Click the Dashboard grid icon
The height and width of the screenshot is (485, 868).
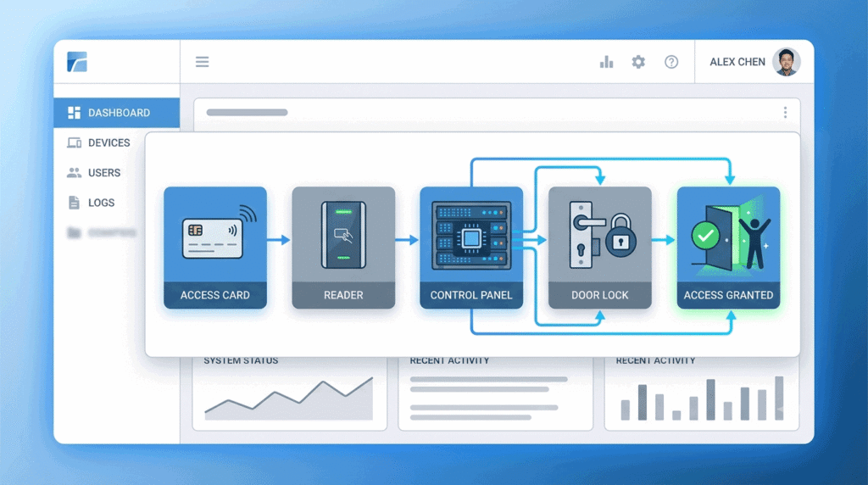point(75,113)
